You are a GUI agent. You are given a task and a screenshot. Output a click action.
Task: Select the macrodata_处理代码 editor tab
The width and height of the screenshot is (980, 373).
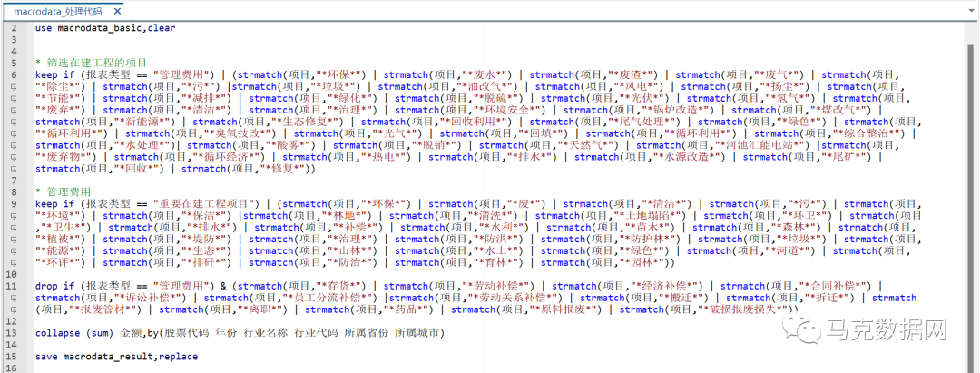[62, 11]
